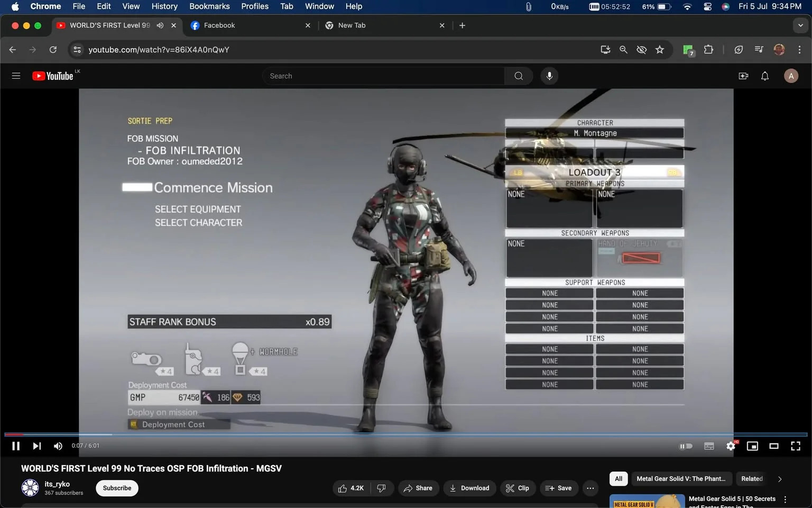Select the Related filter chip
This screenshot has width=812, height=508.
pos(752,479)
